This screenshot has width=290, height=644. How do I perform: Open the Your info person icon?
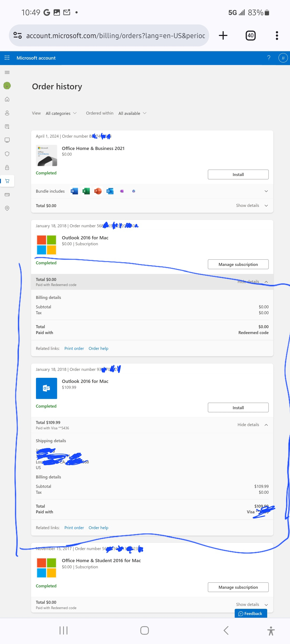(x=7, y=113)
